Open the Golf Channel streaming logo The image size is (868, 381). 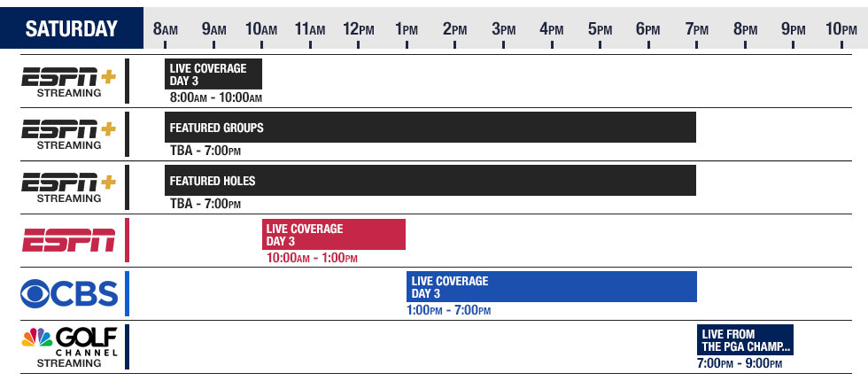(x=68, y=346)
